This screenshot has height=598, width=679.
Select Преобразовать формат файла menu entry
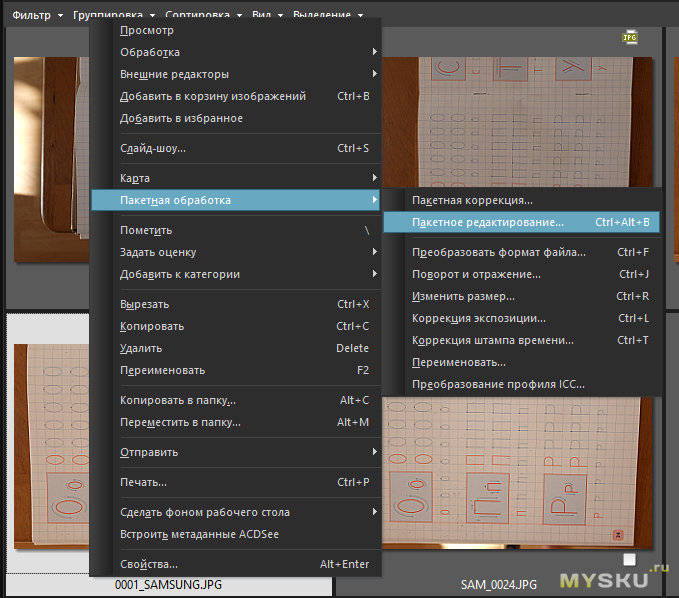pyautogui.click(x=499, y=252)
